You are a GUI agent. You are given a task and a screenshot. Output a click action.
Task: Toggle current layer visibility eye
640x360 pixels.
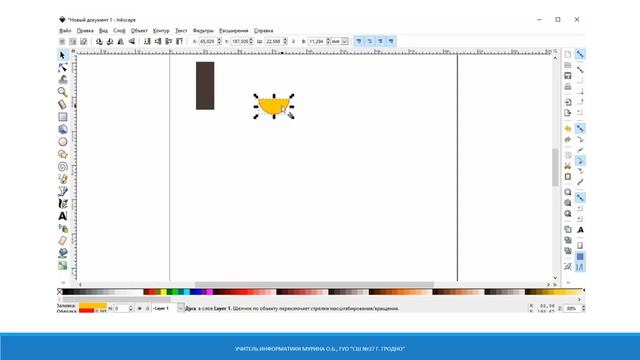click(x=140, y=309)
